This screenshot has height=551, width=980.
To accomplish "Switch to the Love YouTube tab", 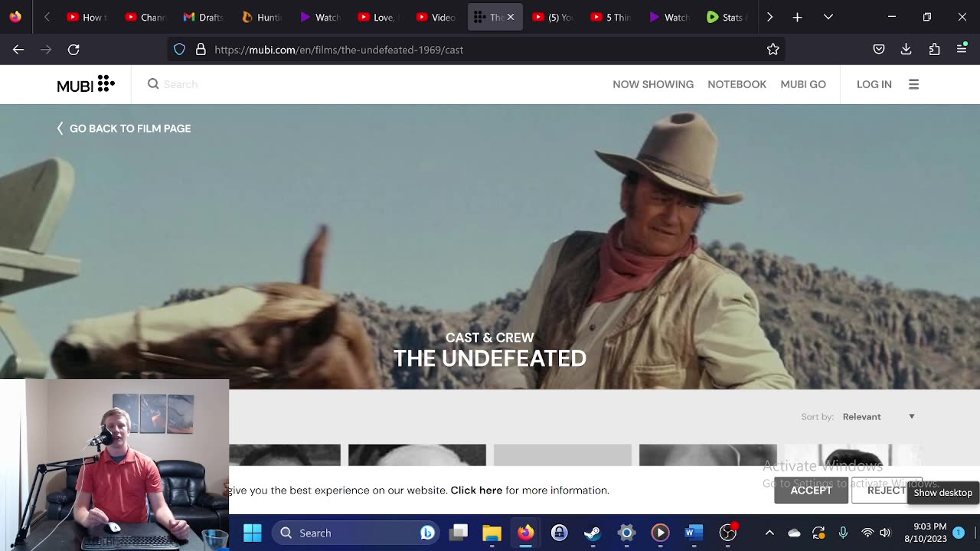I will (x=379, y=17).
